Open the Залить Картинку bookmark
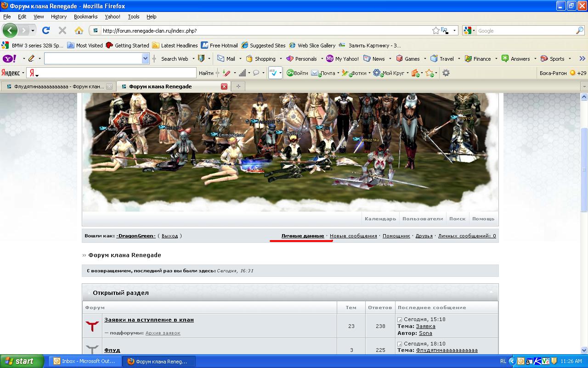 click(x=370, y=45)
